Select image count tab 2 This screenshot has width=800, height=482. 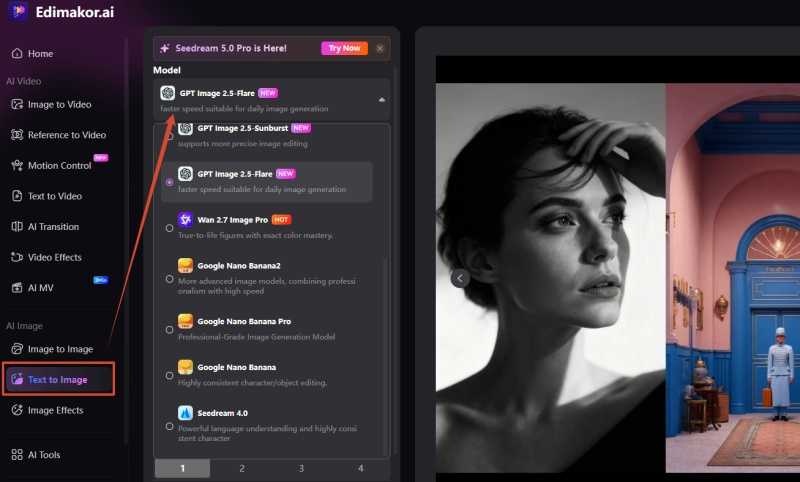[x=242, y=468]
